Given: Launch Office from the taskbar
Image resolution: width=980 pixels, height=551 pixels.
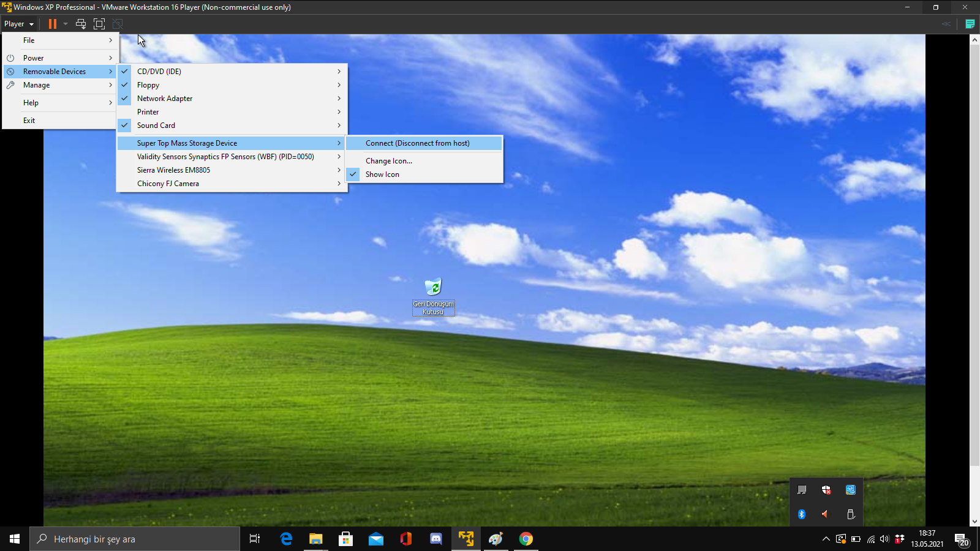Looking at the screenshot, I should 406,539.
